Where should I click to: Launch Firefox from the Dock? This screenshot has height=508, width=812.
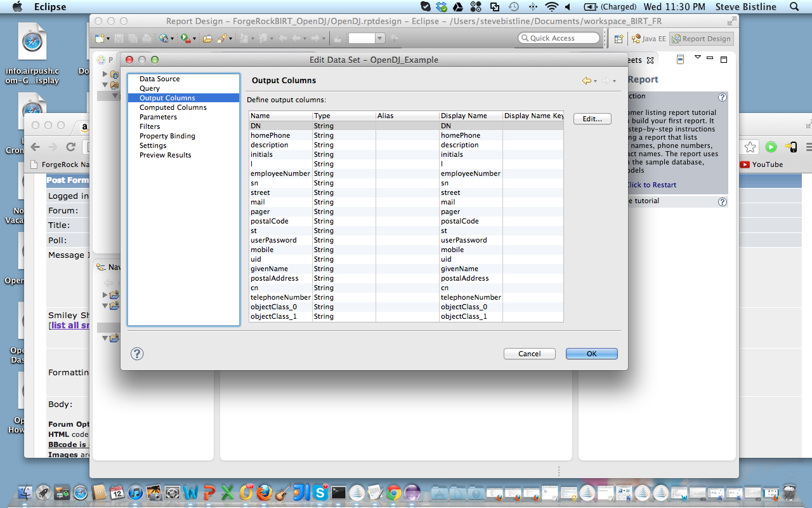pos(265,492)
